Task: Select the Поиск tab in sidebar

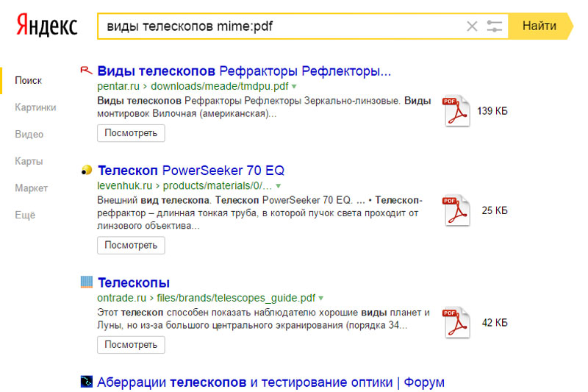Action: 29,80
